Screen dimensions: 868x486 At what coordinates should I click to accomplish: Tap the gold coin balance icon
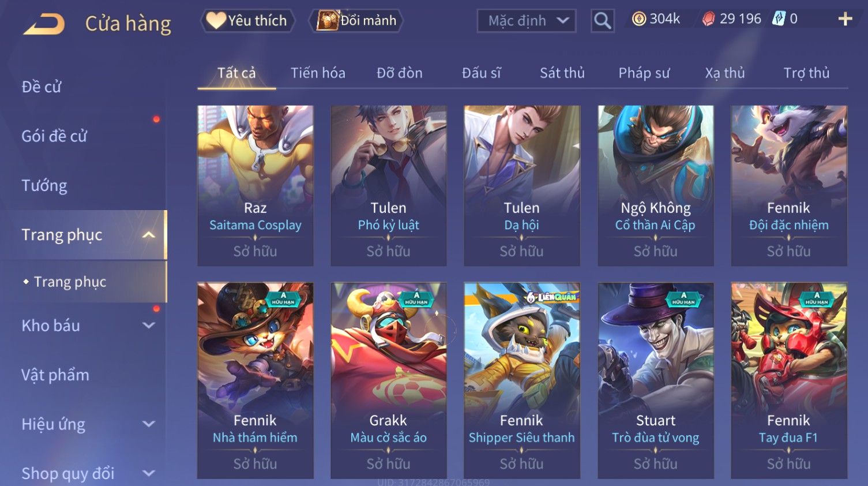[639, 19]
